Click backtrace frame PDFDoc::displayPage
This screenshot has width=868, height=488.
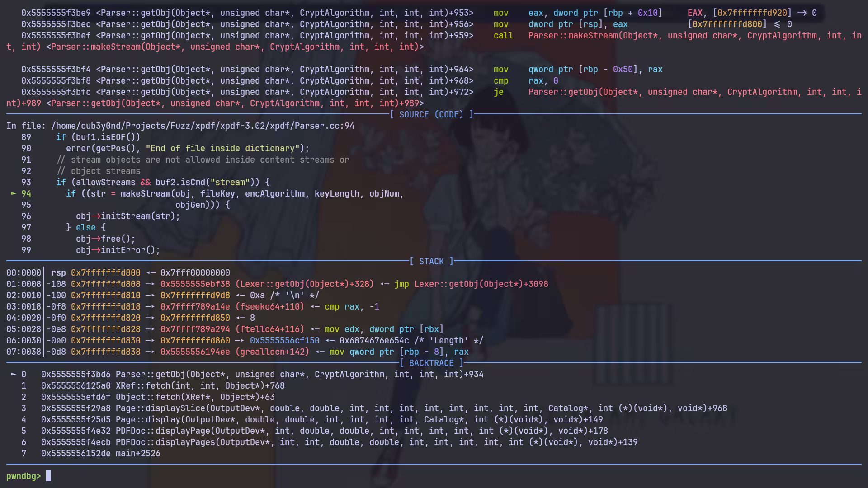click(x=163, y=431)
